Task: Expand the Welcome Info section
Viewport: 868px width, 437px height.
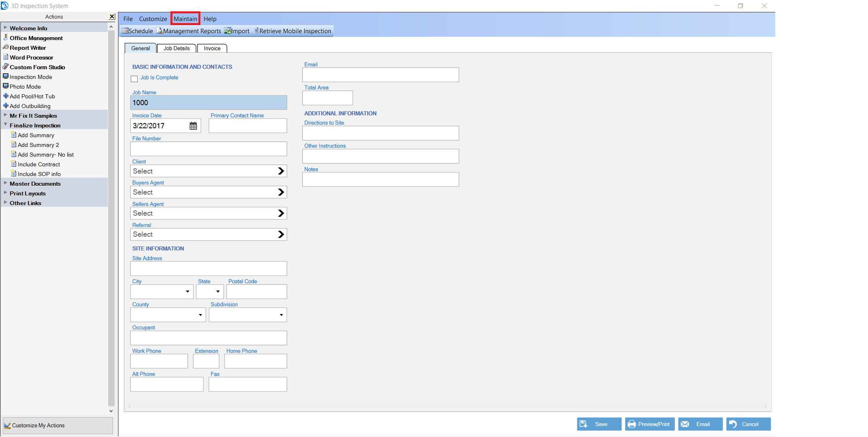Action: [x=5, y=28]
